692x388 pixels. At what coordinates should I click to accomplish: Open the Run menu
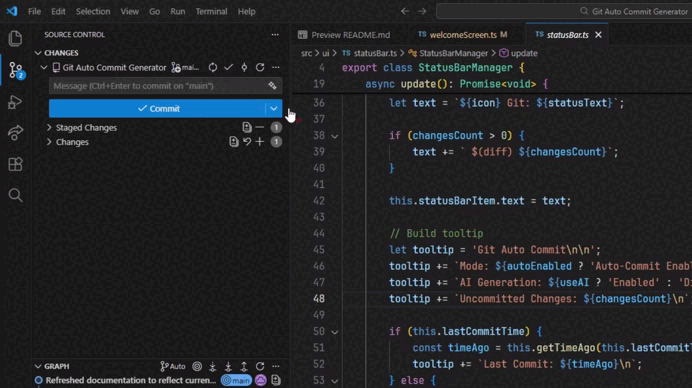click(x=177, y=11)
